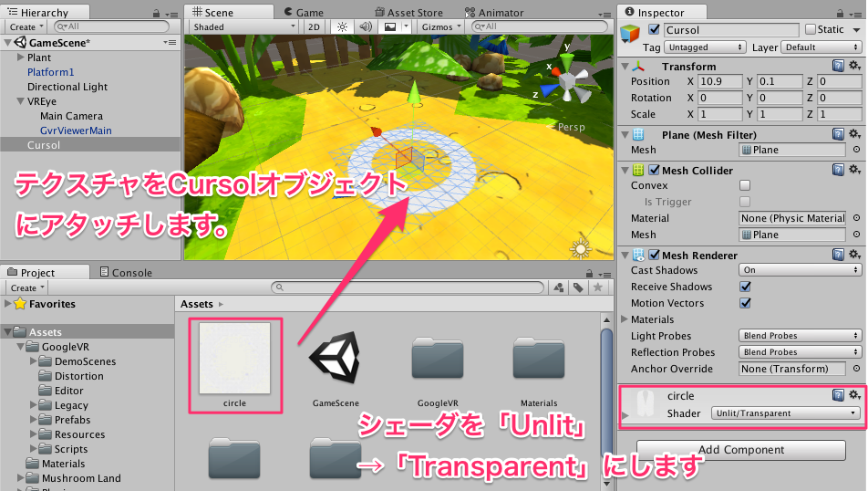Switch to the Asset Store tab
Screen dimensions: 868x491
click(409, 12)
